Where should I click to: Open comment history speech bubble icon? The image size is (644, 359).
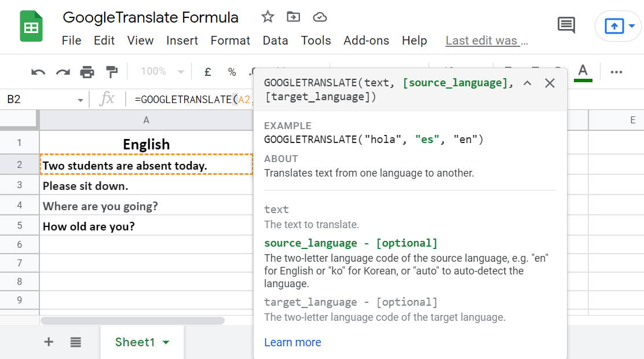(x=566, y=25)
